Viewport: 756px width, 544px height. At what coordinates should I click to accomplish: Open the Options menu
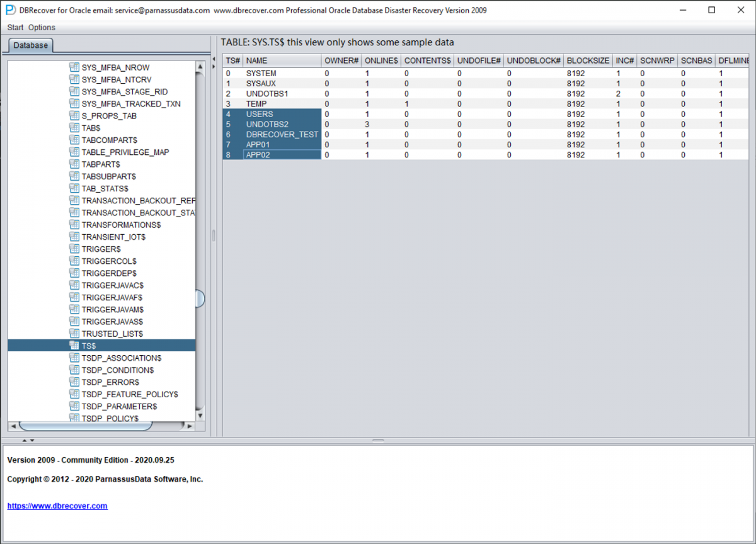(42, 27)
